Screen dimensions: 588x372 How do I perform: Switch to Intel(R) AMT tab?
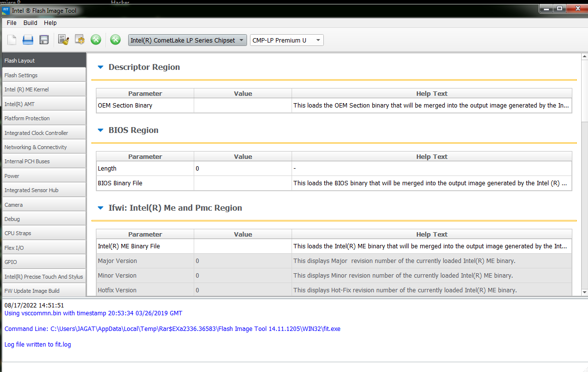(x=44, y=104)
